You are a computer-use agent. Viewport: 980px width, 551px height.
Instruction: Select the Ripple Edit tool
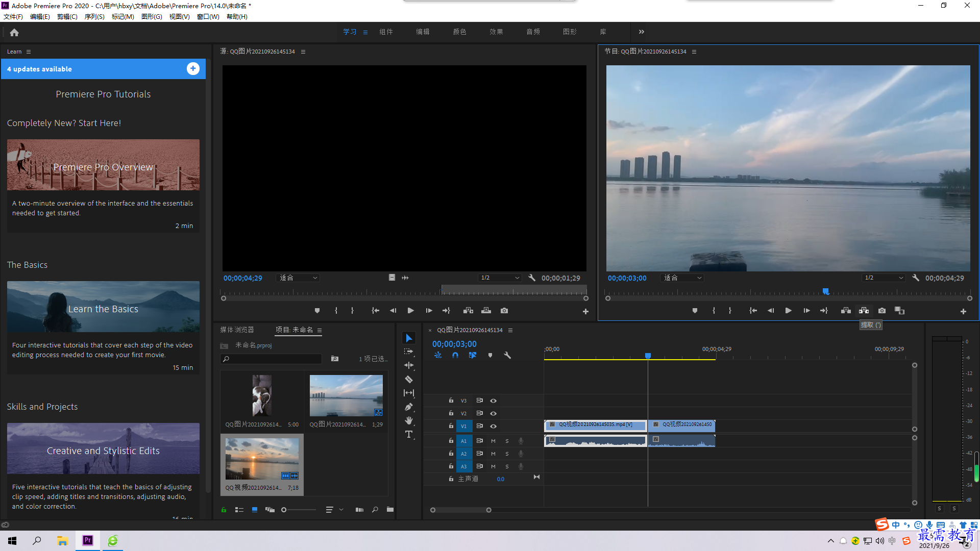[409, 365]
